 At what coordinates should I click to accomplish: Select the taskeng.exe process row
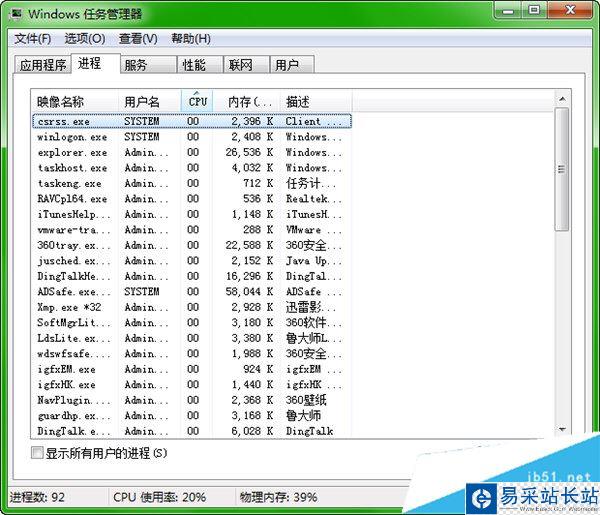(x=192, y=183)
